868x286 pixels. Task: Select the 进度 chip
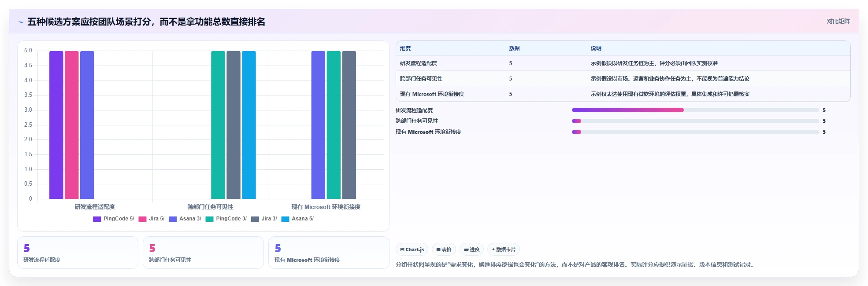click(471, 249)
